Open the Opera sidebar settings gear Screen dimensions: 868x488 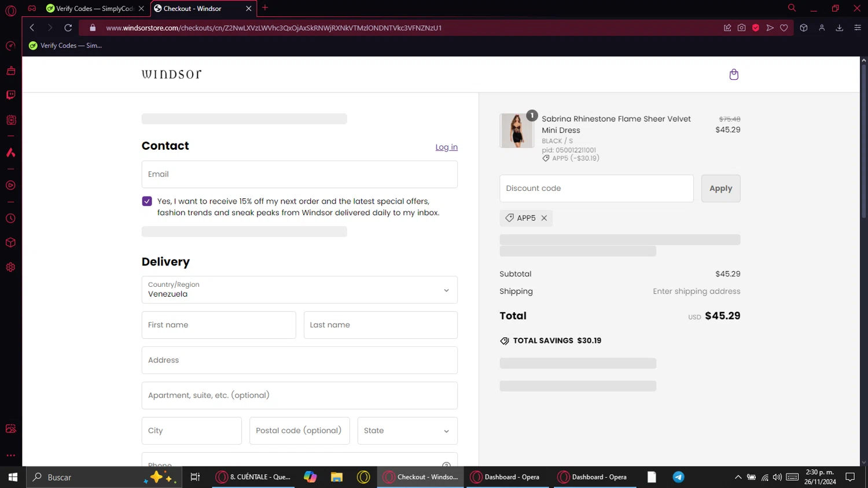[10, 267]
